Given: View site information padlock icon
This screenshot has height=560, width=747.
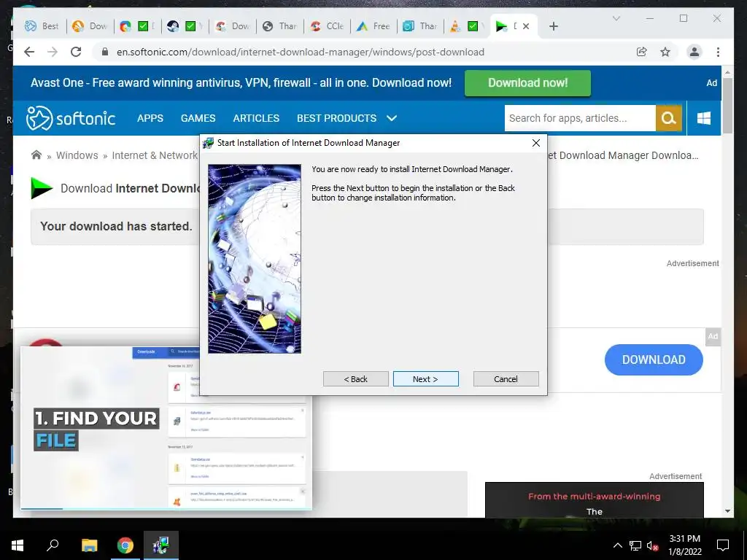Looking at the screenshot, I should [105, 52].
